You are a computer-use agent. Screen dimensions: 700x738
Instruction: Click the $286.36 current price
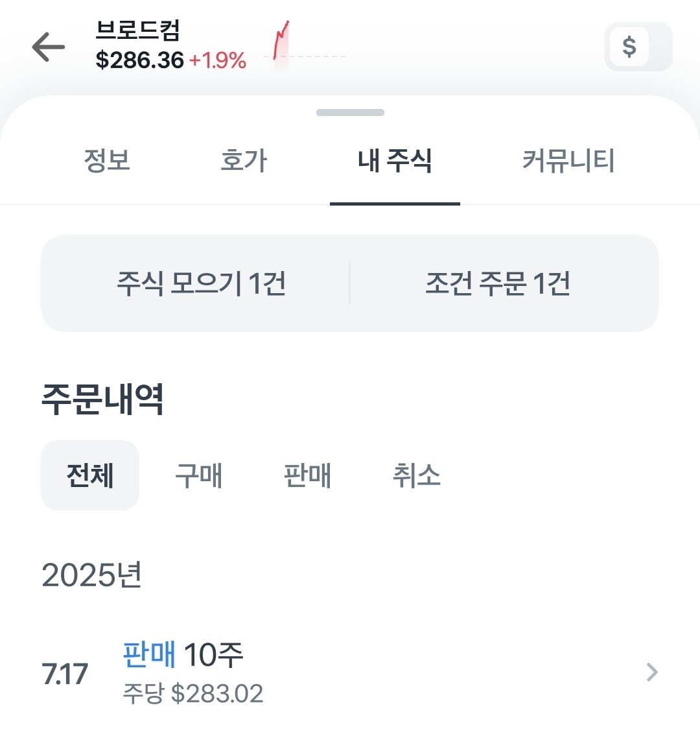(x=140, y=60)
